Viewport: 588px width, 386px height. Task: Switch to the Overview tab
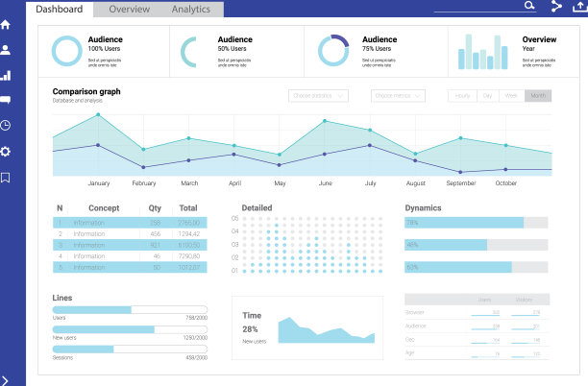129,9
